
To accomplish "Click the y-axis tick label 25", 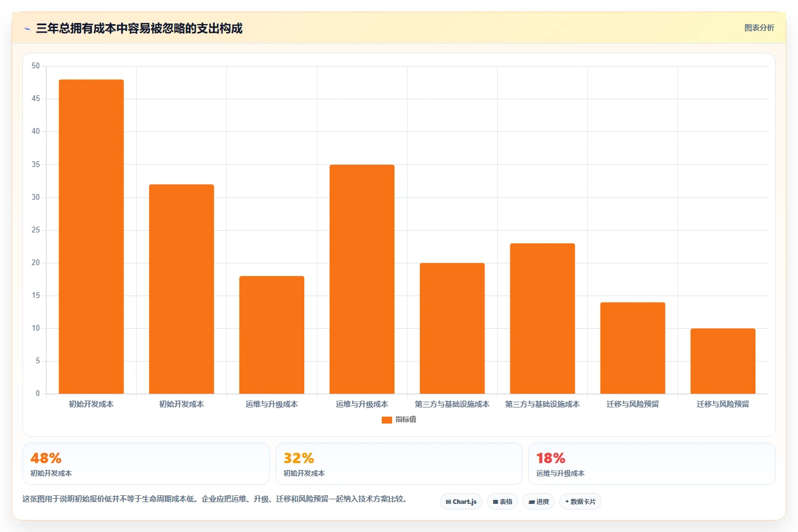I will coord(36,230).
